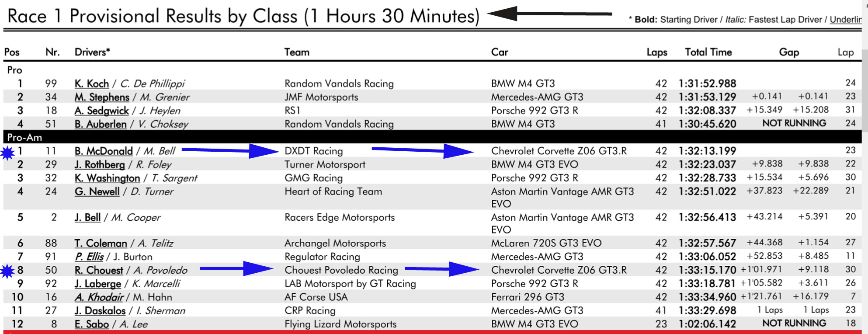
Task: Click blue arrow right of Chouest Povoledo Racing
Action: 442,269
